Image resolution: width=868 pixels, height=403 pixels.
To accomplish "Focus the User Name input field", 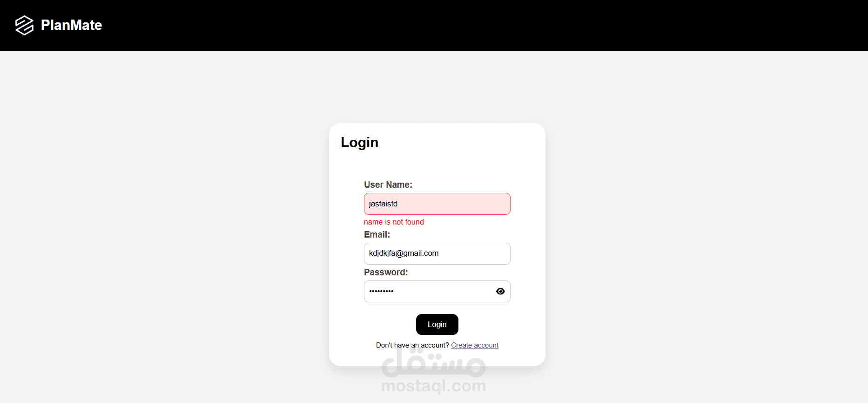I will click(x=437, y=204).
